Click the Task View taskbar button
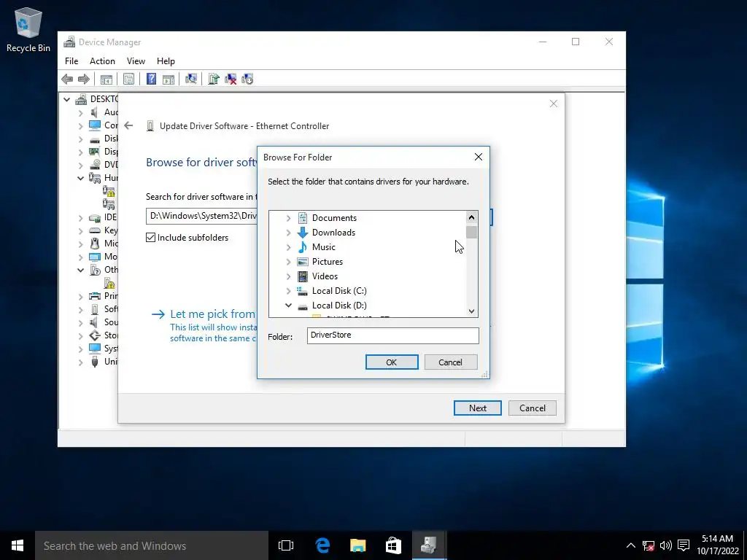 point(286,545)
